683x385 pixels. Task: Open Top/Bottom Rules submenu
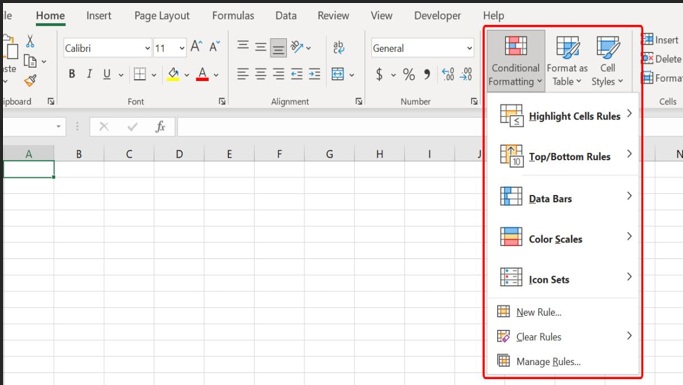pyautogui.click(x=564, y=156)
